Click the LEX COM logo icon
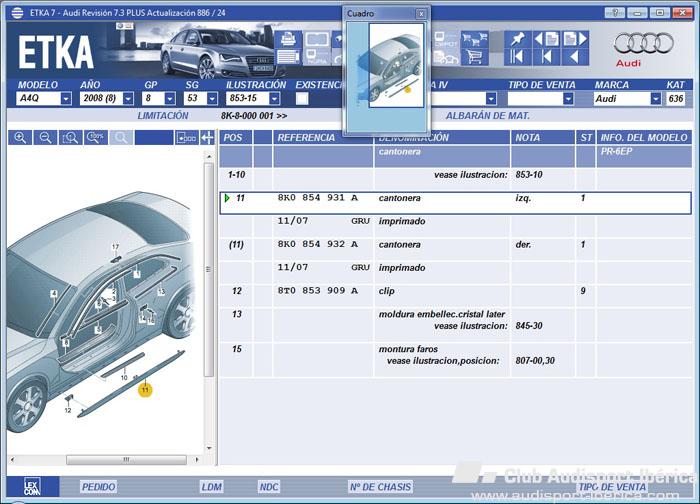700x504 pixels. (x=32, y=487)
